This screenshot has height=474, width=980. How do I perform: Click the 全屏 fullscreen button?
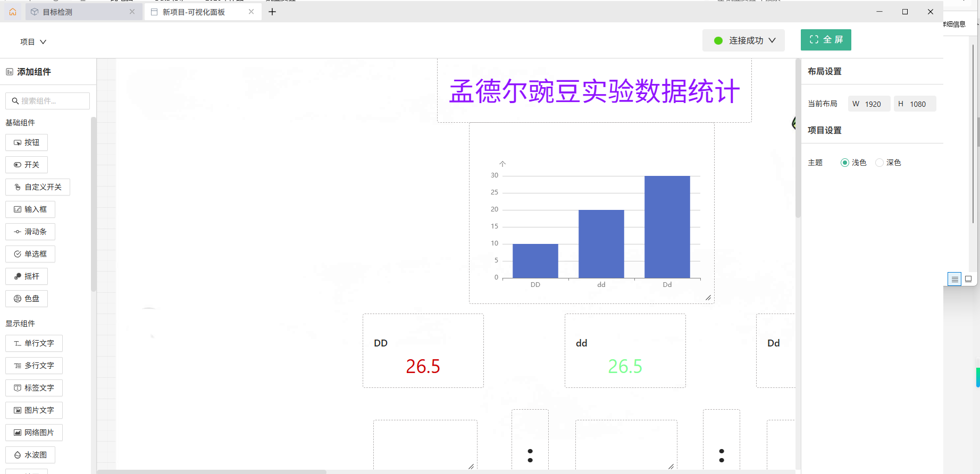pos(826,40)
